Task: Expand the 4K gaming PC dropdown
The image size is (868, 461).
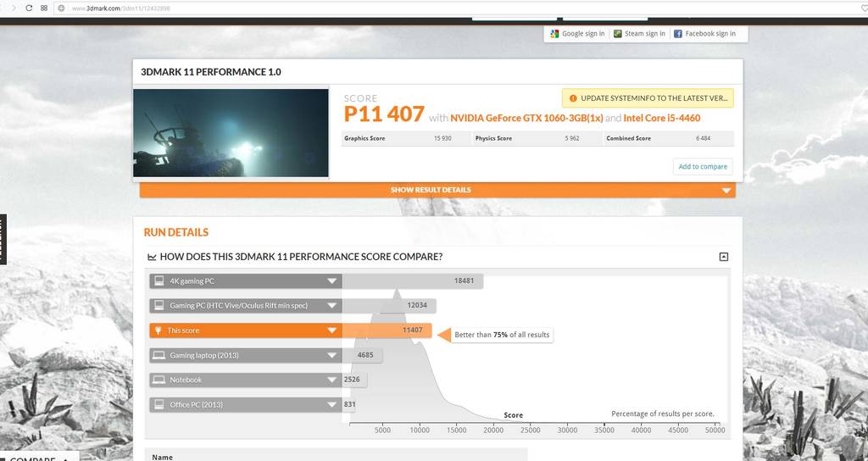Action: tap(331, 281)
